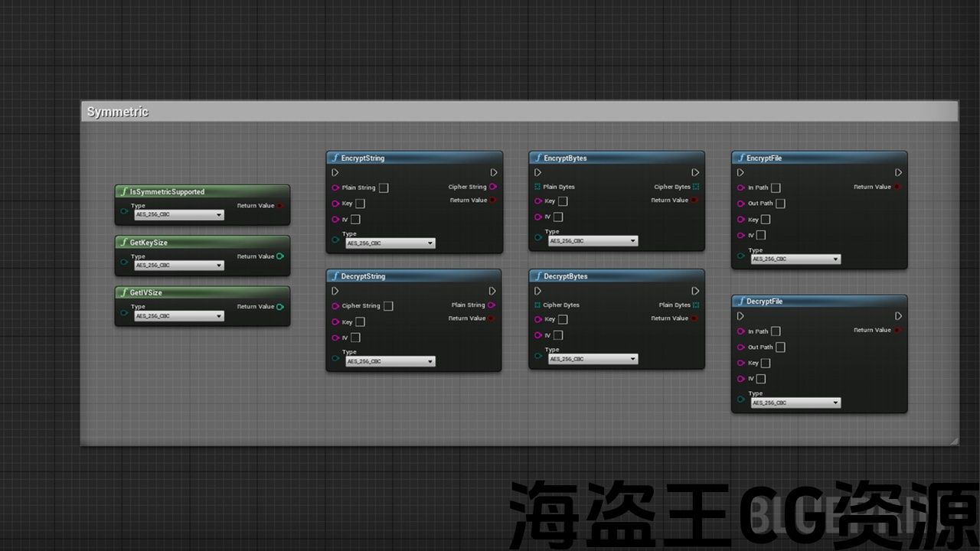Click In Path input box on EncryptFile
980x551 pixels.
click(x=776, y=187)
